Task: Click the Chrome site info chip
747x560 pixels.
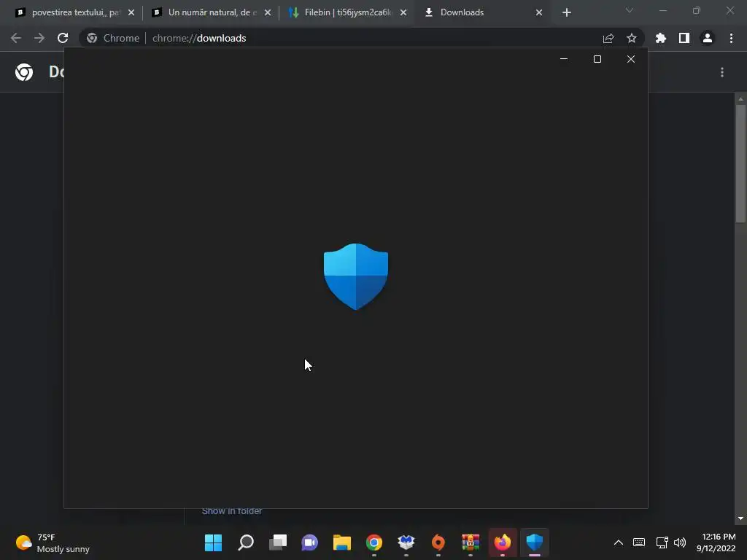Action: point(113,38)
